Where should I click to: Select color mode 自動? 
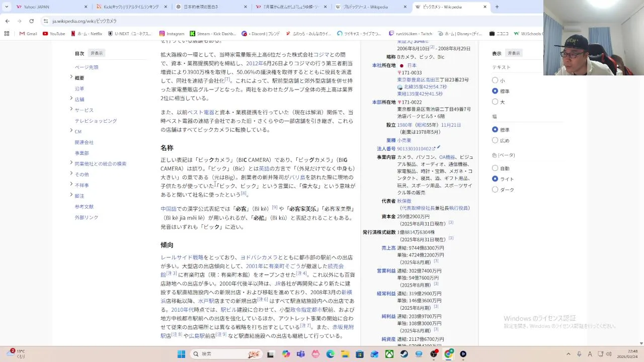tap(495, 168)
